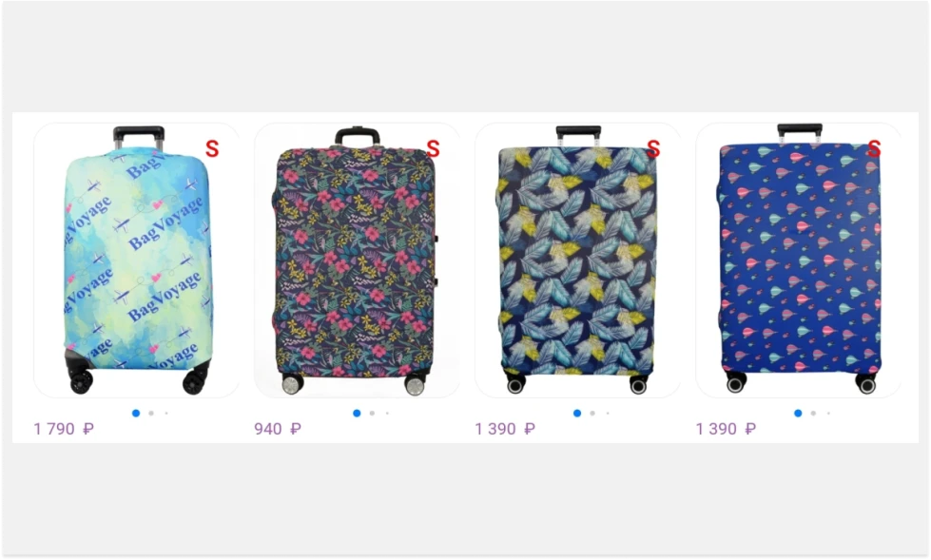The width and height of the screenshot is (931, 560).
Task: Show second photo of balloon cover via dot
Action: [x=813, y=414]
